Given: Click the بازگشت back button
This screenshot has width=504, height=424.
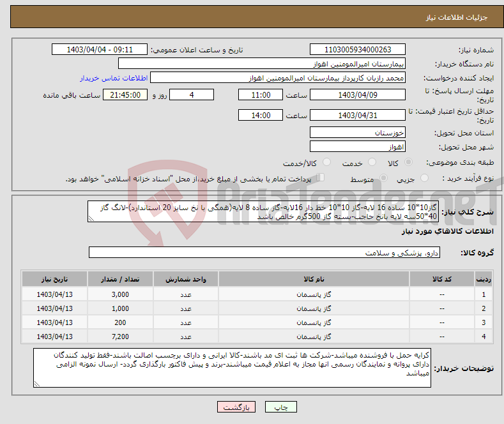Looking at the screenshot, I should [x=236, y=407].
